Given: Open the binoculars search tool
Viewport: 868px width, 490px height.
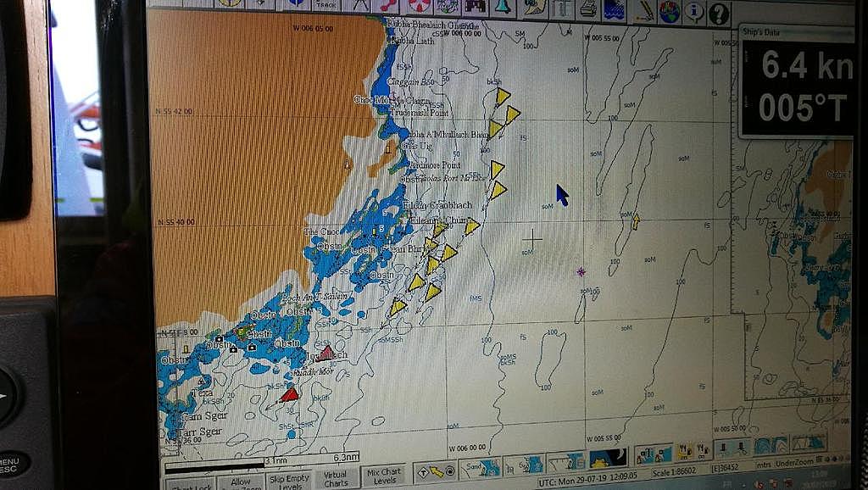Looking at the screenshot, I should (x=475, y=6).
